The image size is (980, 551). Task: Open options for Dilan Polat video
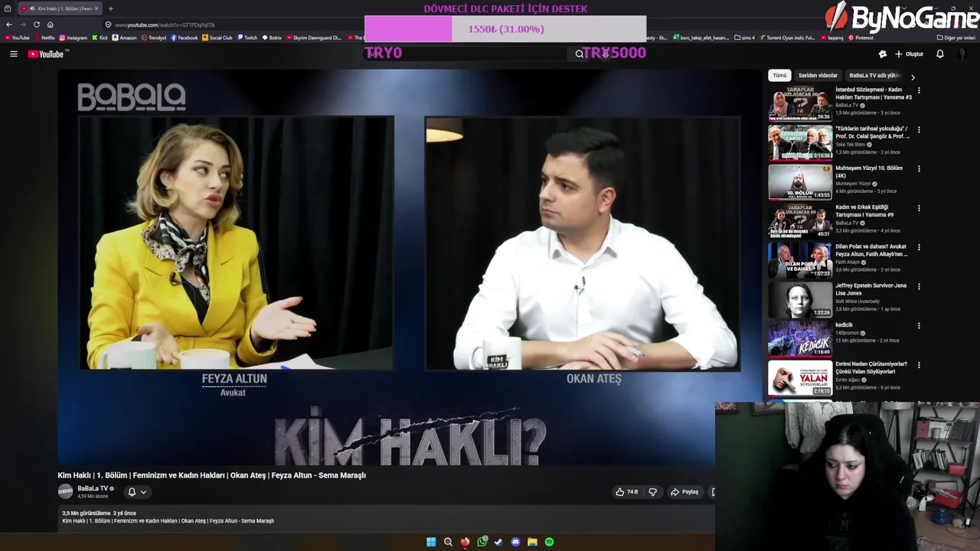919,247
